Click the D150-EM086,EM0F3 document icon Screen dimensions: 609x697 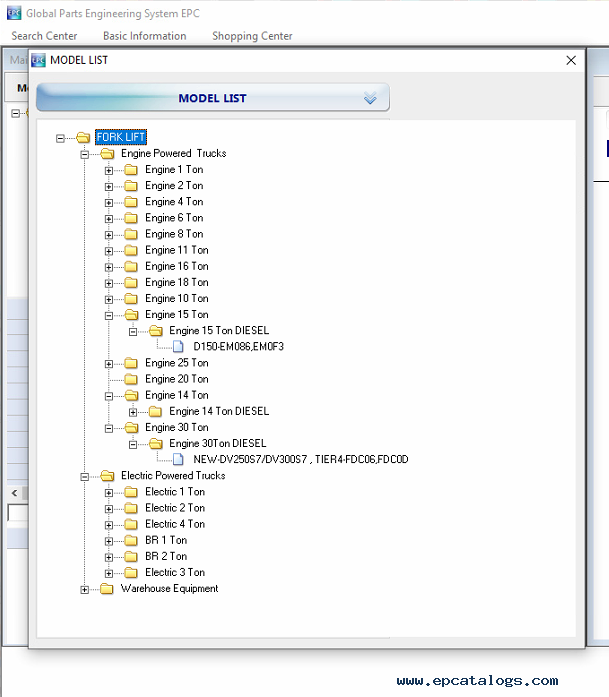179,347
